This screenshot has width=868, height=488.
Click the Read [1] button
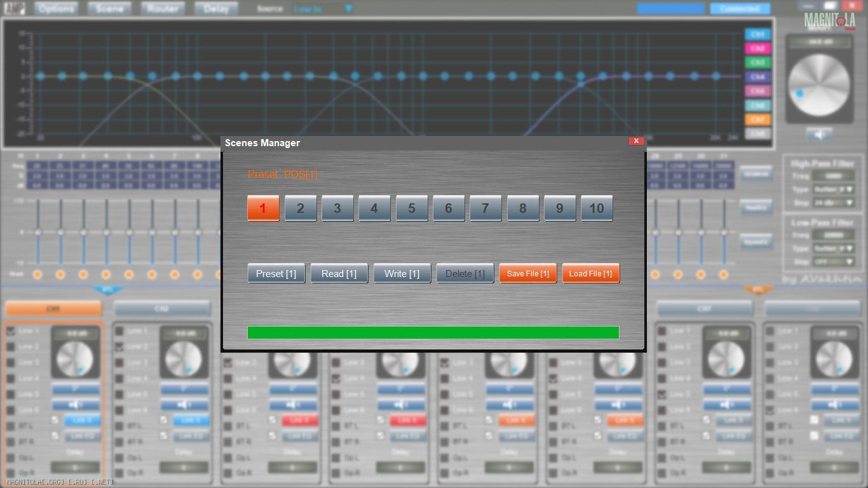(339, 273)
